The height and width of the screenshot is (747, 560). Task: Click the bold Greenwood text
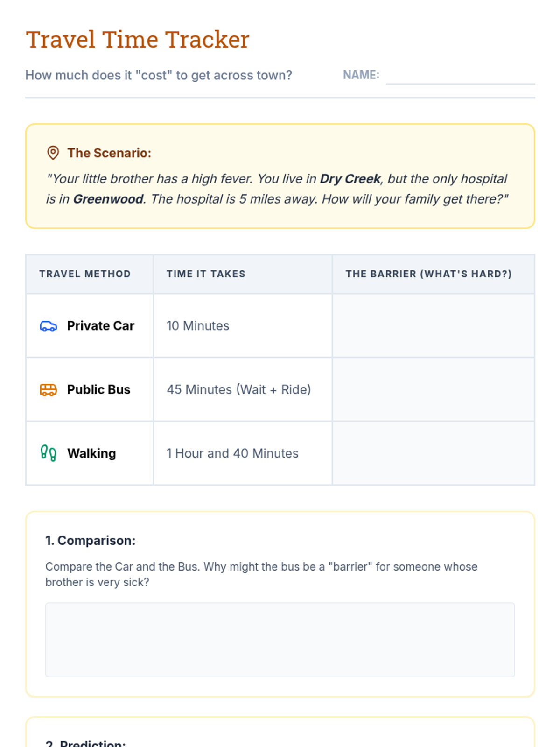(x=108, y=199)
